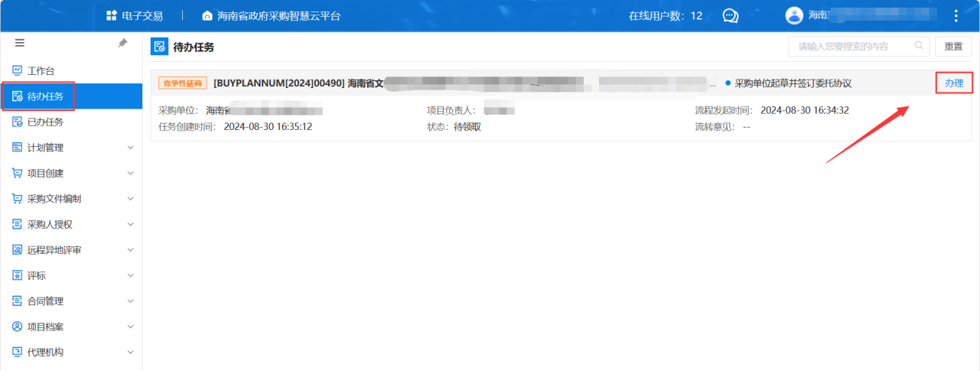
Task: Expand 采购人授权 chevron
Action: pos(130,225)
